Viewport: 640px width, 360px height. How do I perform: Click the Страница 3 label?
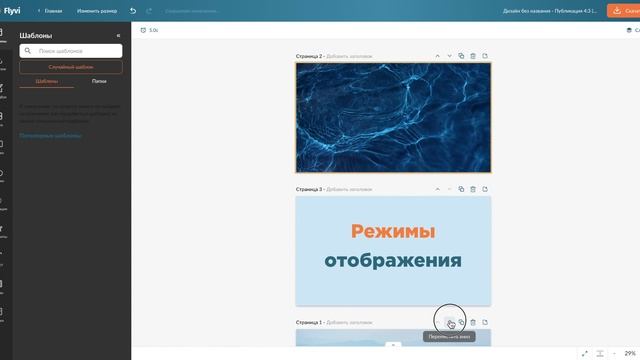click(x=309, y=189)
